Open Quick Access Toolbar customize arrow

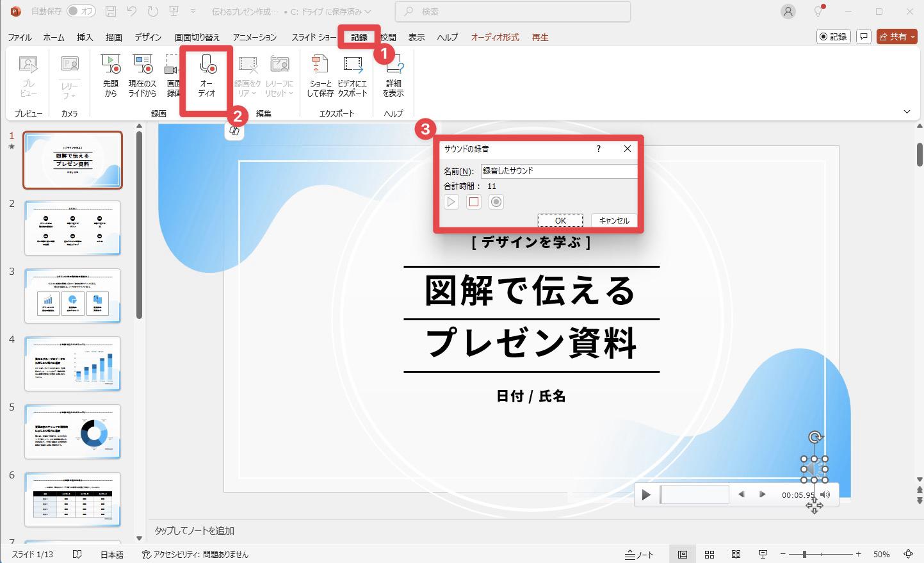point(193,12)
